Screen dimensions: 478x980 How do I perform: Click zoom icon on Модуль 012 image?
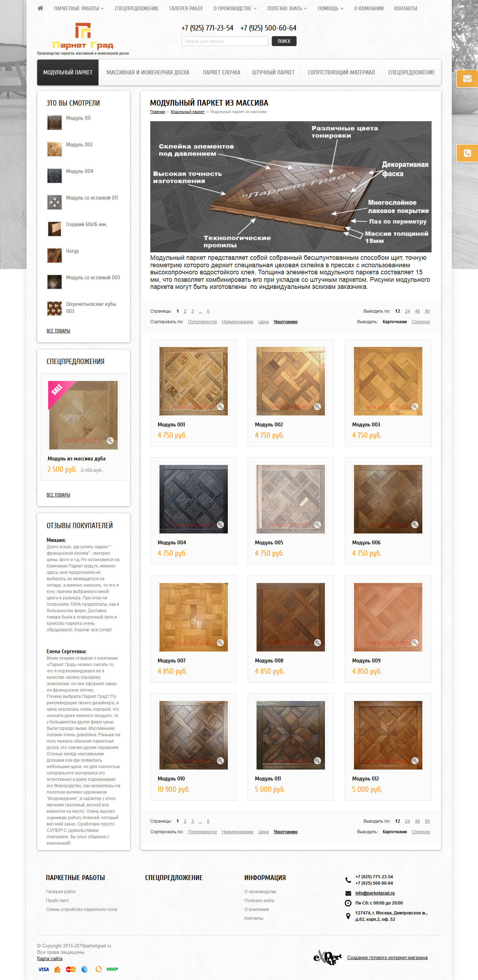(x=415, y=761)
